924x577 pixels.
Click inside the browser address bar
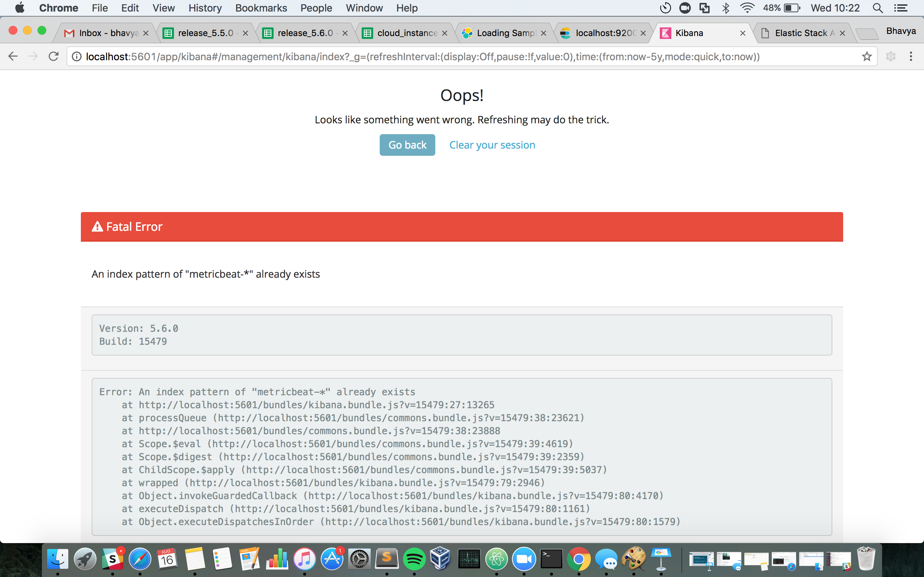point(458,57)
